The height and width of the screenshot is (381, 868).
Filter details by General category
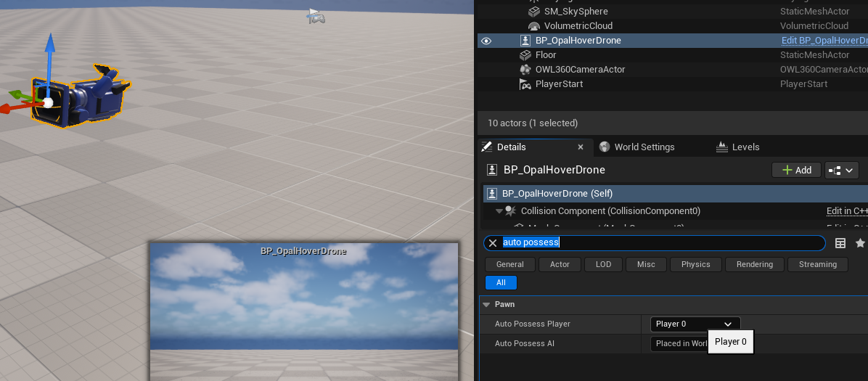(x=509, y=265)
